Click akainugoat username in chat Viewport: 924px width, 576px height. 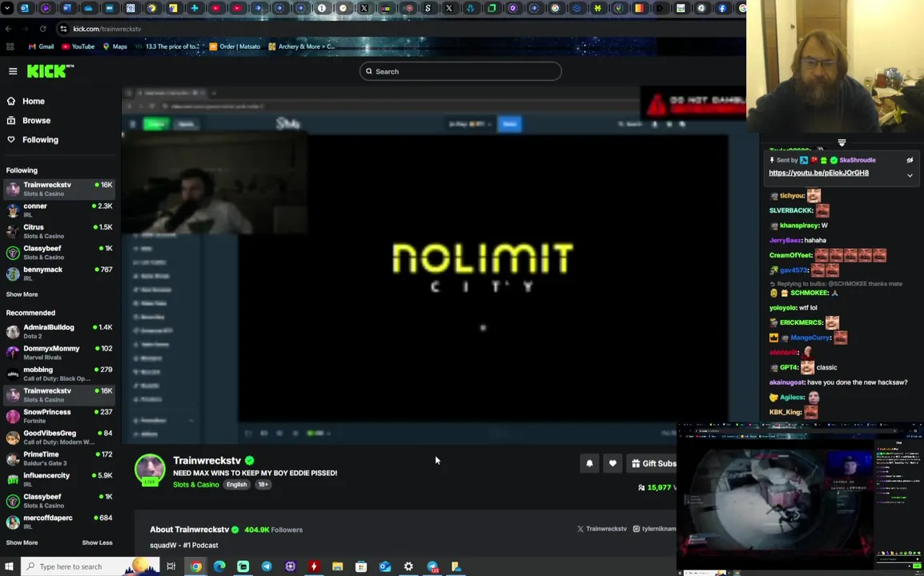pyautogui.click(x=787, y=382)
